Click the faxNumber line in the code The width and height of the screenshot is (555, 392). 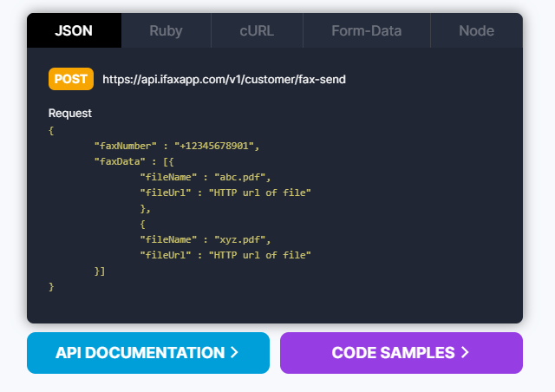[176, 146]
